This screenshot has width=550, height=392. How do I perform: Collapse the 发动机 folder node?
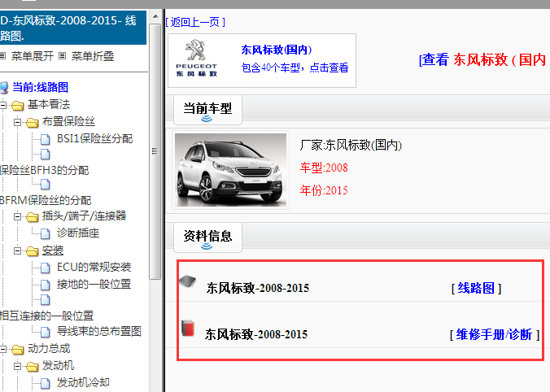click(17, 366)
